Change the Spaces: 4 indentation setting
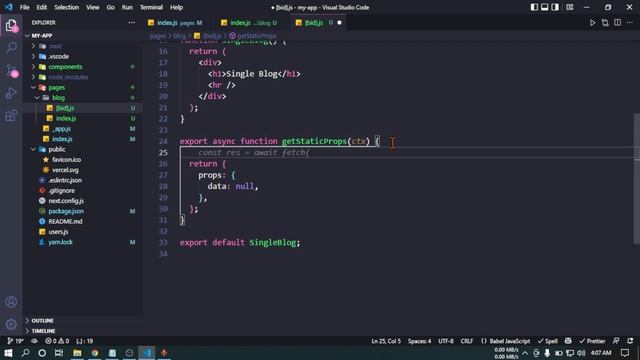Screen dimensions: 640x360 [419, 341]
